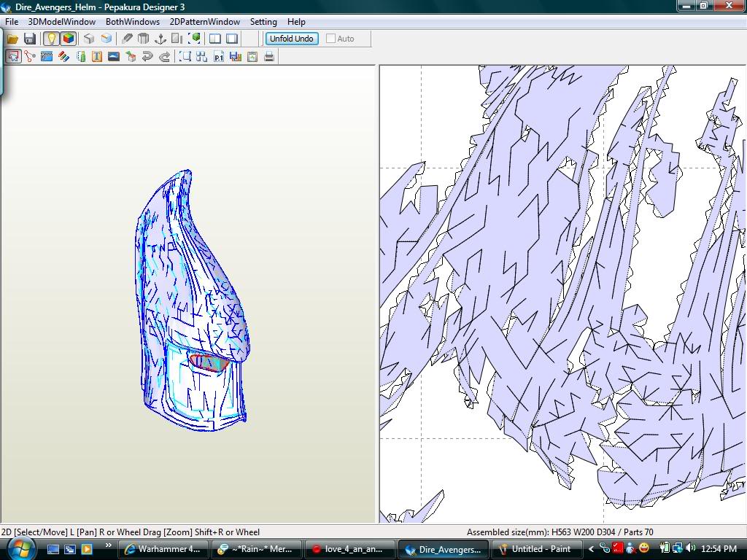Open the 3DModelWindow menu
Viewport: 747px width, 560px height.
point(62,21)
